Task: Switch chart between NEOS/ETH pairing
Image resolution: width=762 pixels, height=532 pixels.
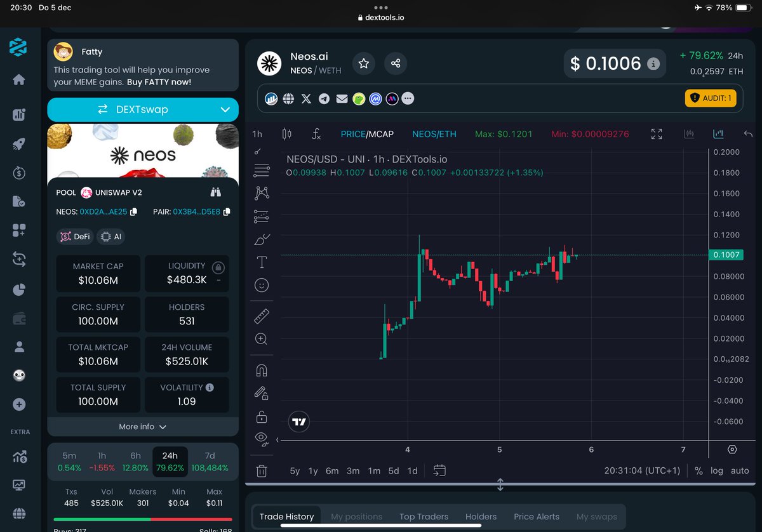Action: click(434, 134)
